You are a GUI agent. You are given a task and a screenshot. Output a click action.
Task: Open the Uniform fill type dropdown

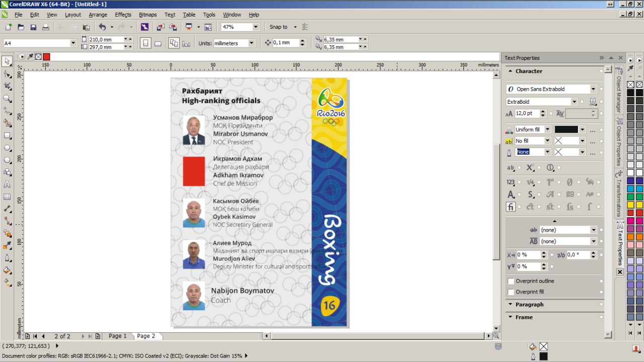coord(548,129)
